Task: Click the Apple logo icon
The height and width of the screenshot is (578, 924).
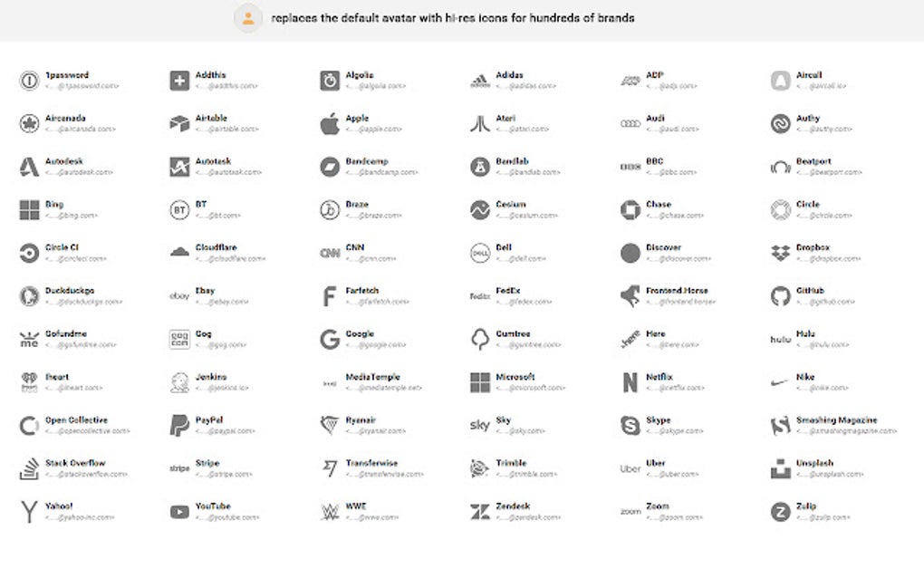Action: click(328, 123)
